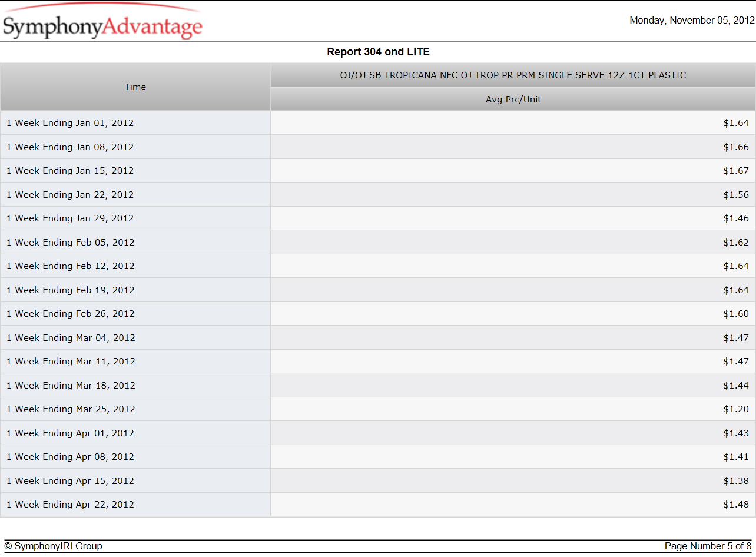Click the $1.62 price for Feb 05
756x557 pixels.
point(736,243)
